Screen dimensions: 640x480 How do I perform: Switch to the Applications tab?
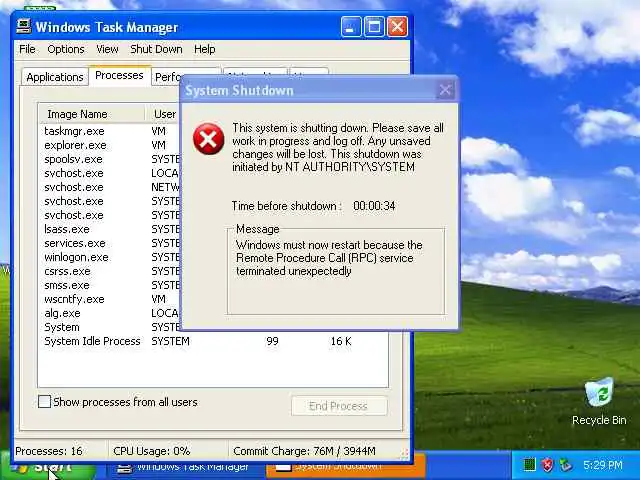pos(55,77)
